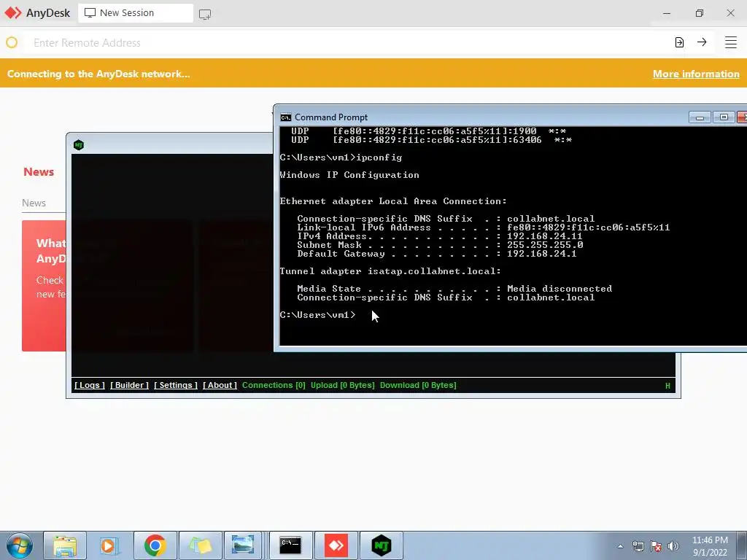
Task: Click the red AnyDesk news card
Action: point(44,286)
